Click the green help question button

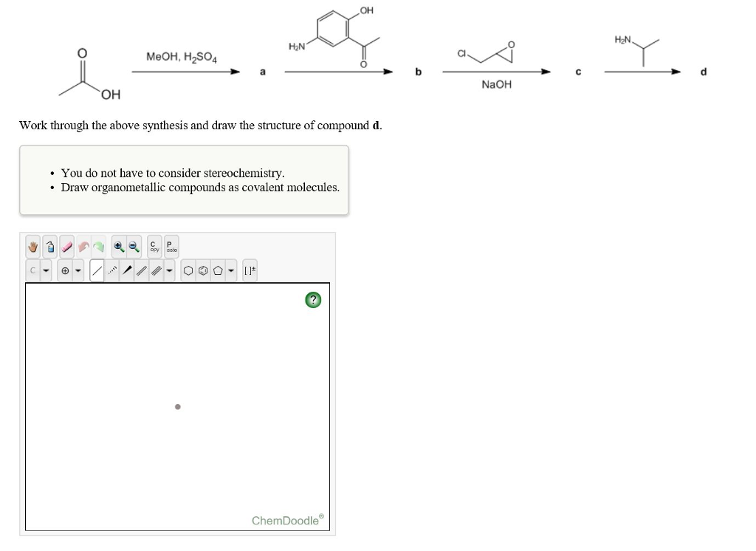312,299
